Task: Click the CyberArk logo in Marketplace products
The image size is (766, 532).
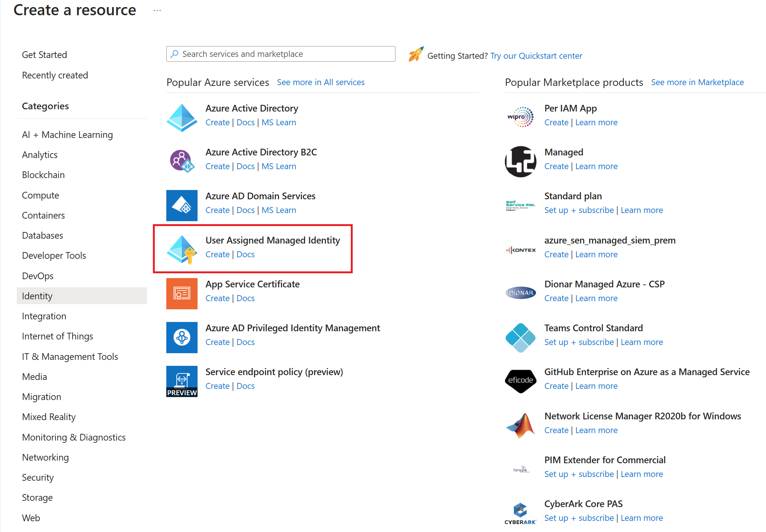Action: 520,510
